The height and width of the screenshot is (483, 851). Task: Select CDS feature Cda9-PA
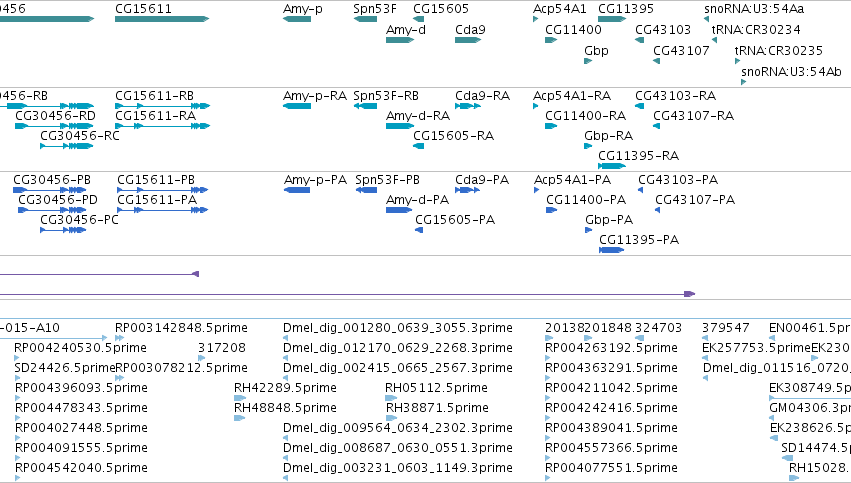467,190
